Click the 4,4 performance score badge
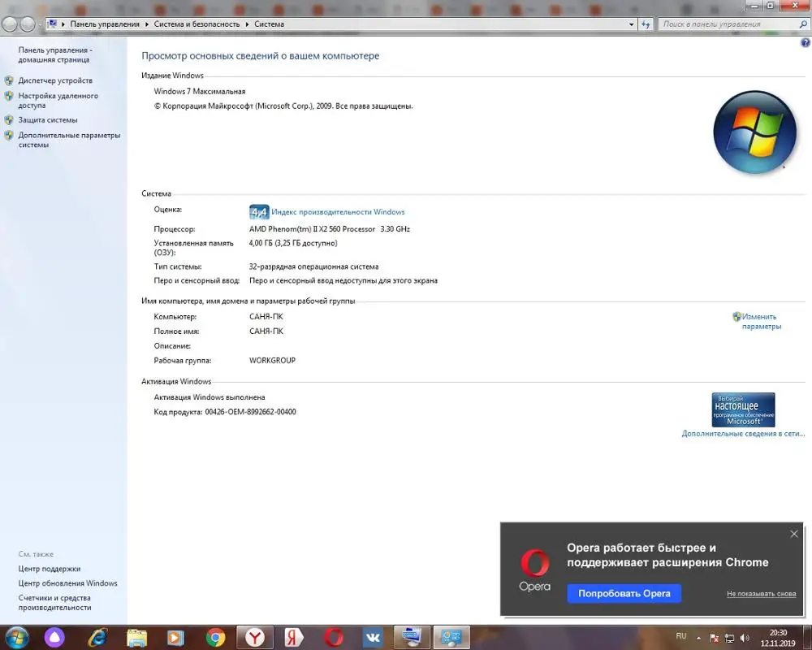The width and height of the screenshot is (812, 650). (x=259, y=212)
